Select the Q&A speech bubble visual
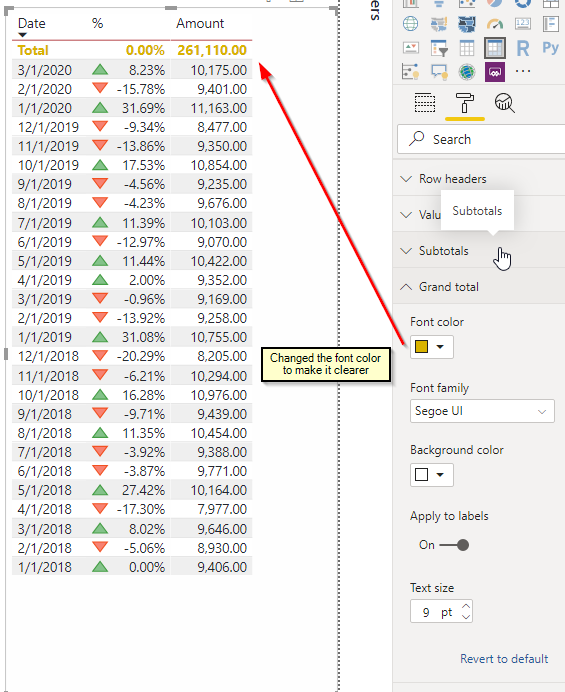This screenshot has width=565, height=692. (439, 71)
